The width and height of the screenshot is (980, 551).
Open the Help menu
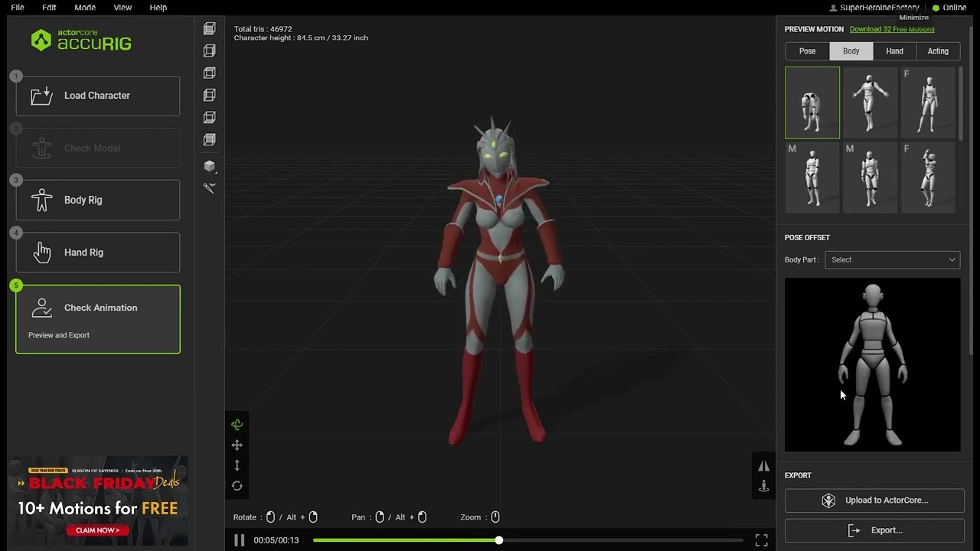tap(158, 8)
